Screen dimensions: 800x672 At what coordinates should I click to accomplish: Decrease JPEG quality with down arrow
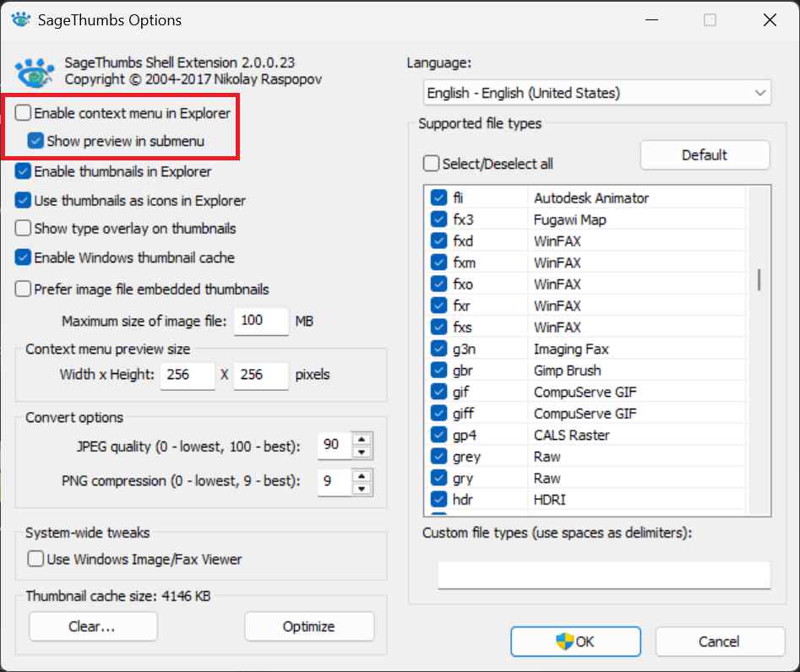(x=362, y=453)
